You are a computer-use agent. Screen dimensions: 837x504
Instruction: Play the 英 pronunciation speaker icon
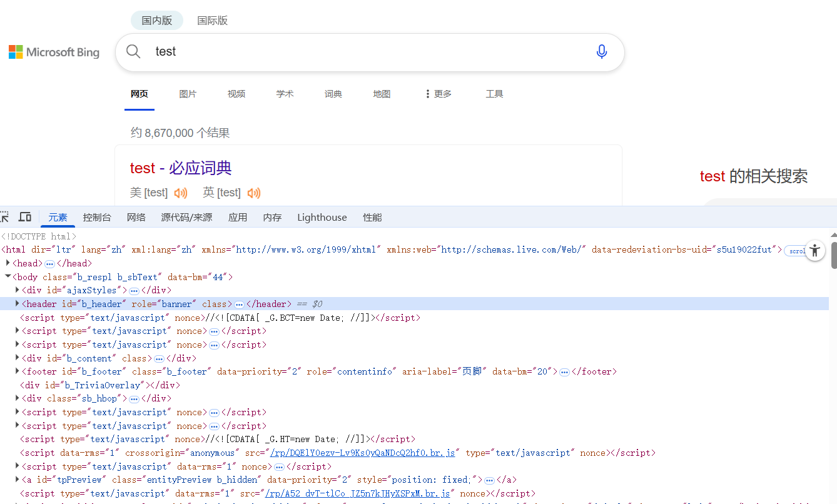click(x=254, y=193)
